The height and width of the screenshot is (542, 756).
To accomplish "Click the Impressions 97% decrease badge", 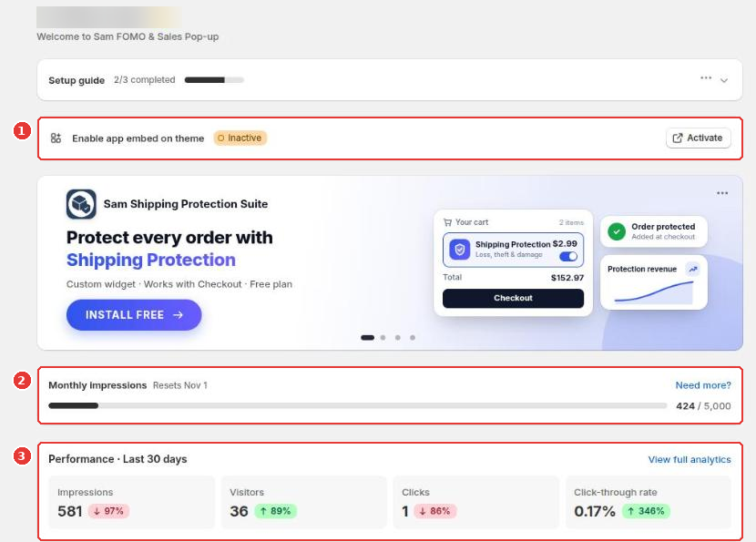I will [x=108, y=511].
